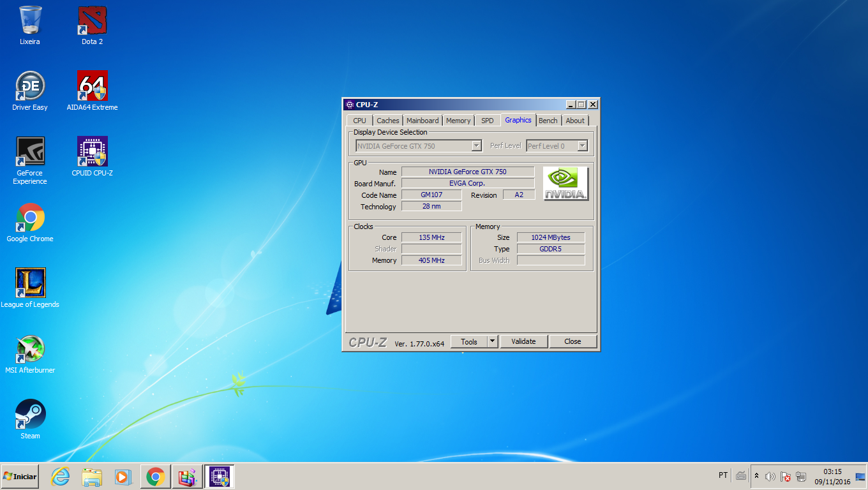Open the Windows Media Player taskbar icon
This screenshot has width=868, height=490.
123,477
